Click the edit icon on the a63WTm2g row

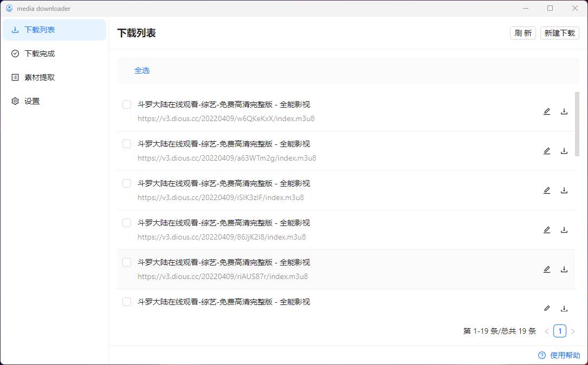point(547,150)
